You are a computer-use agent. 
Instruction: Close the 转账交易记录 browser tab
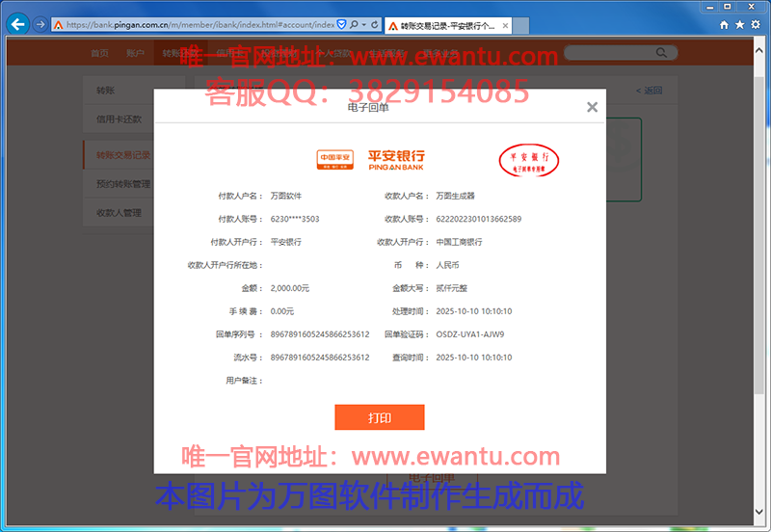point(505,26)
